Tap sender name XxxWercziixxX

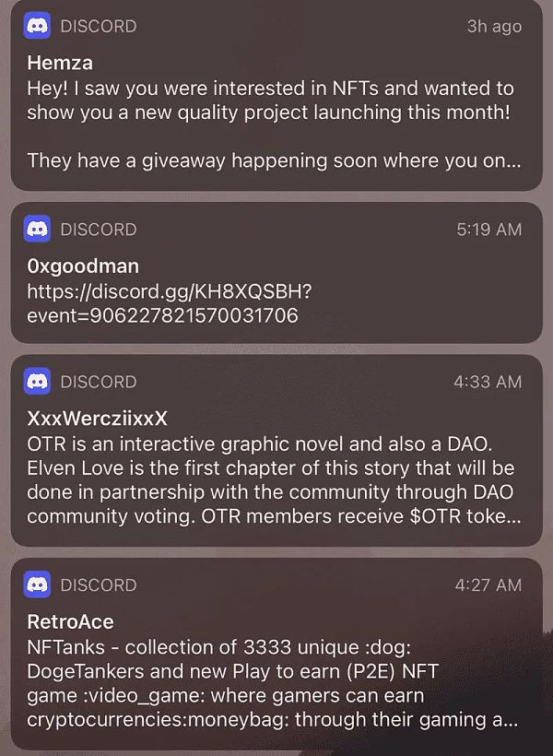tap(97, 419)
